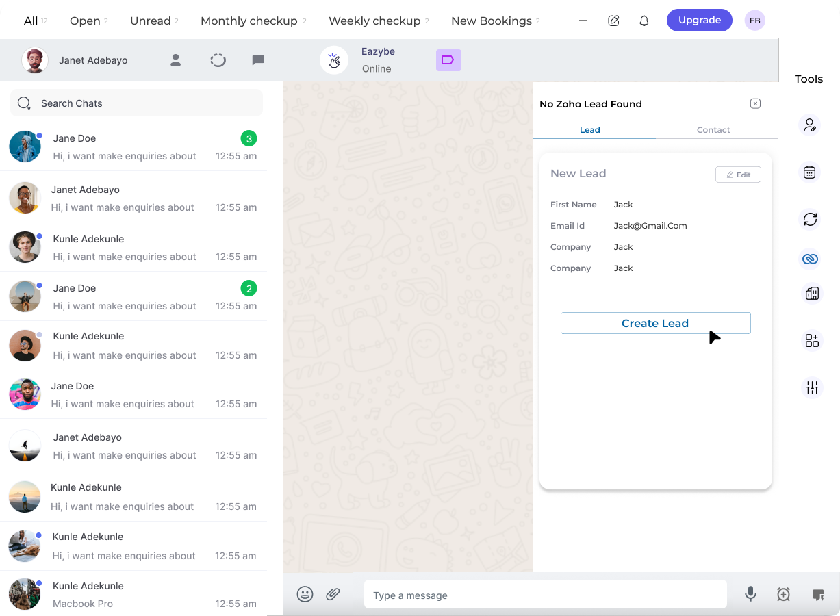Click the contact profile icon next to Janet Adebayo
Viewport: 840px width, 616px height.
(x=175, y=60)
